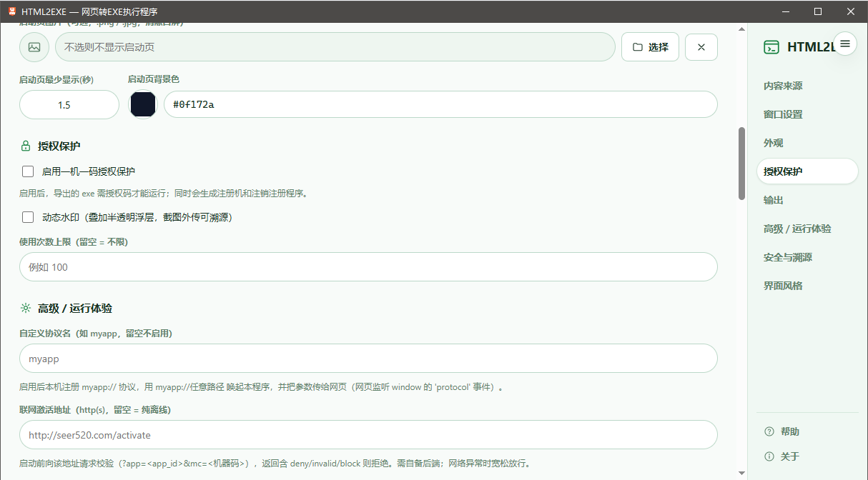
Task: Toggle the 动态水印 checkbox
Action: click(x=28, y=217)
